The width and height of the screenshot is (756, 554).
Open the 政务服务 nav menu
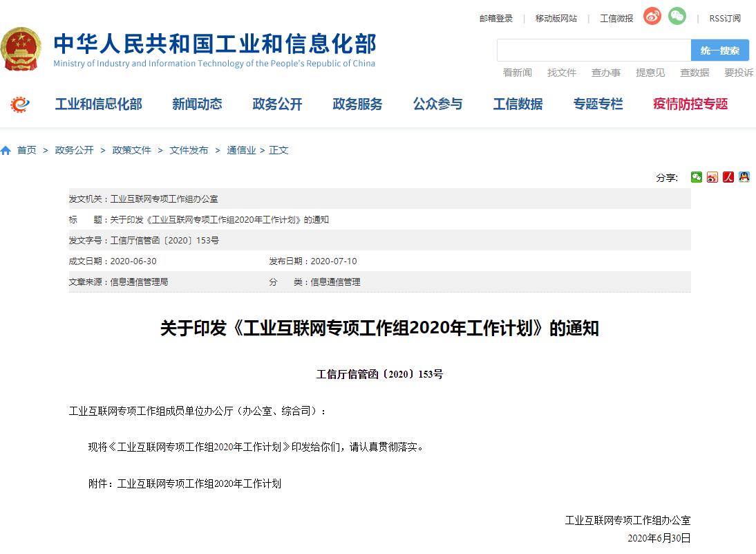357,104
